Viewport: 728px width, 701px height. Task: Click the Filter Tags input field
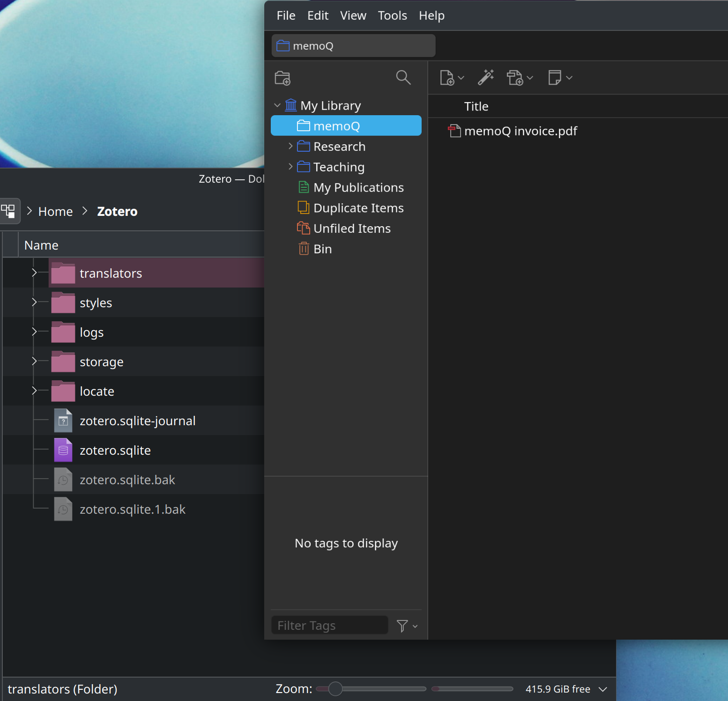click(329, 625)
